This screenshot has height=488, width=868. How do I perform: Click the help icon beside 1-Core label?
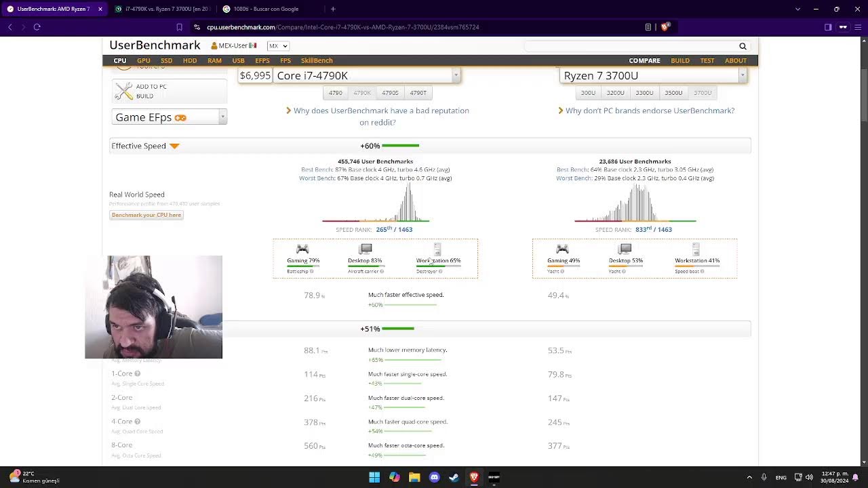[138, 373]
